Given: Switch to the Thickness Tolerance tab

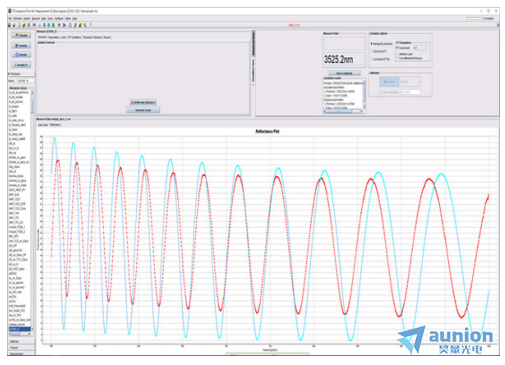Looking at the screenshot, I should pos(92,37).
